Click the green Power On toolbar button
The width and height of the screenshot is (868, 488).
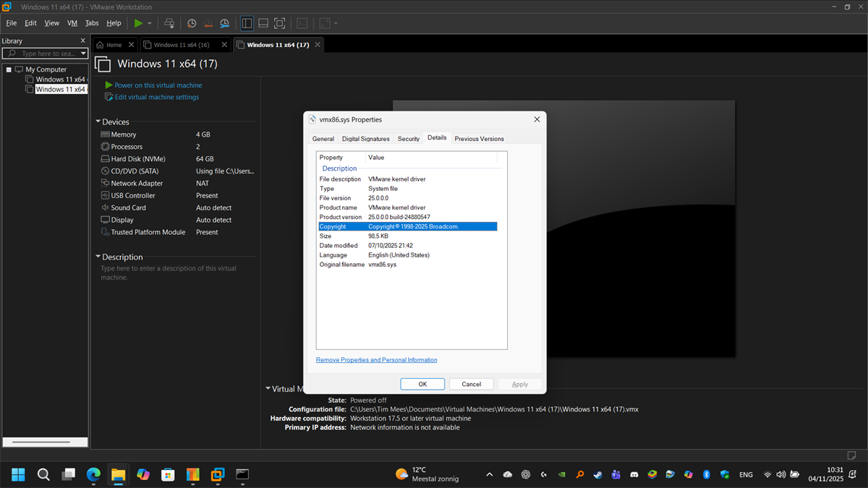138,23
